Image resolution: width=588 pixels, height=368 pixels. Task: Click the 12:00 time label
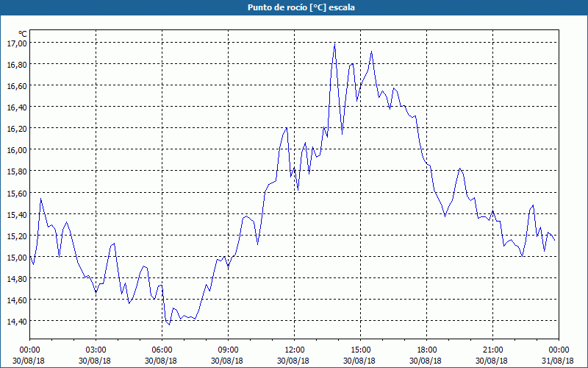(x=295, y=350)
